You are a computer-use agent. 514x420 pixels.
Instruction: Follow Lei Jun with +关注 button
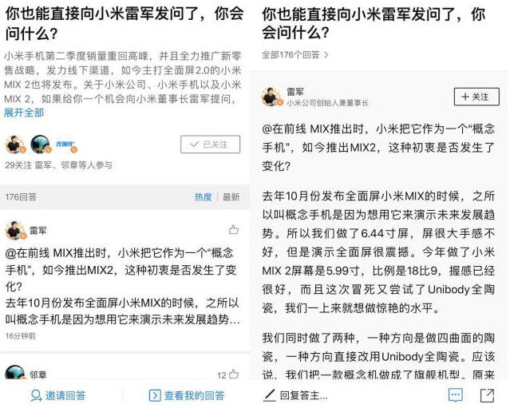(476, 97)
